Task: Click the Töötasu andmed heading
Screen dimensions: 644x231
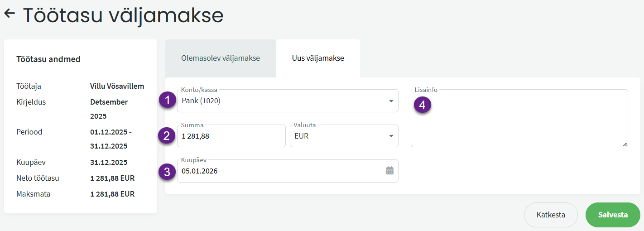Action: (48, 59)
